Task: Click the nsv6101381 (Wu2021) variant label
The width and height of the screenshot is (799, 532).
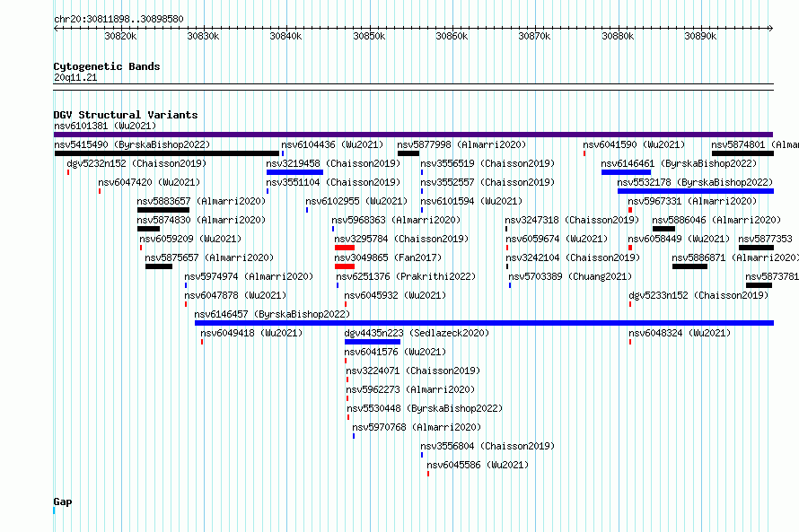Action: [x=105, y=126]
